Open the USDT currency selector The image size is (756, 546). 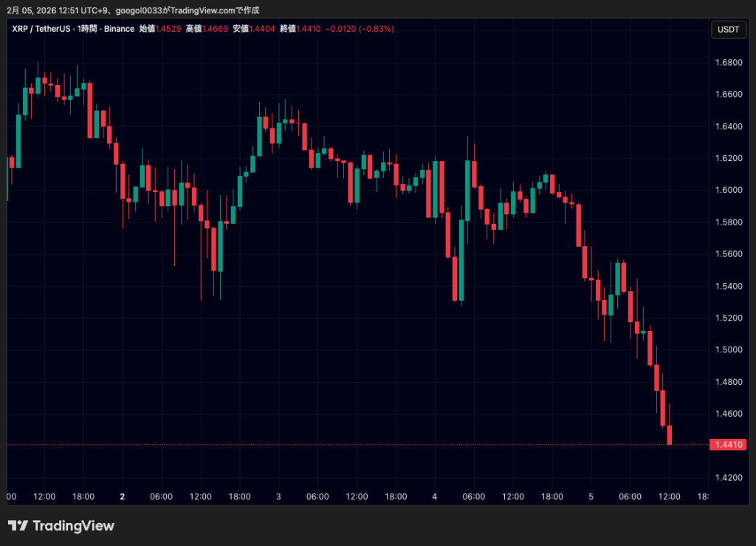(x=728, y=30)
